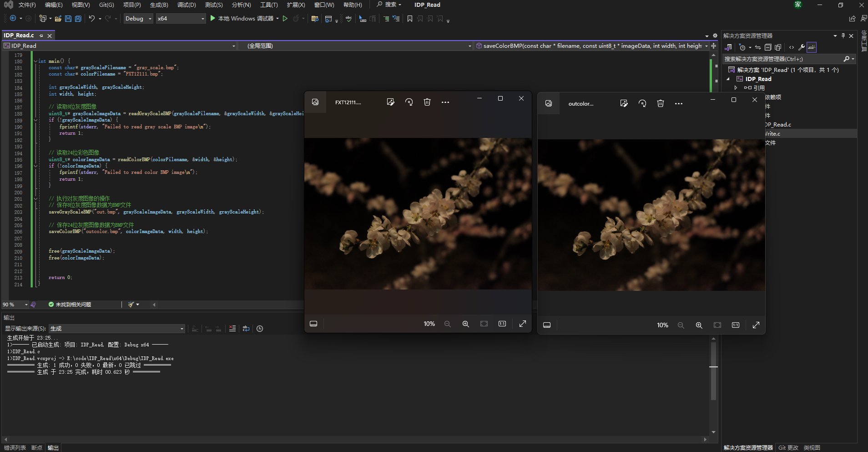868x452 pixels.
Task: Start Without Debugging with hollow green arrow
Action: (285, 19)
